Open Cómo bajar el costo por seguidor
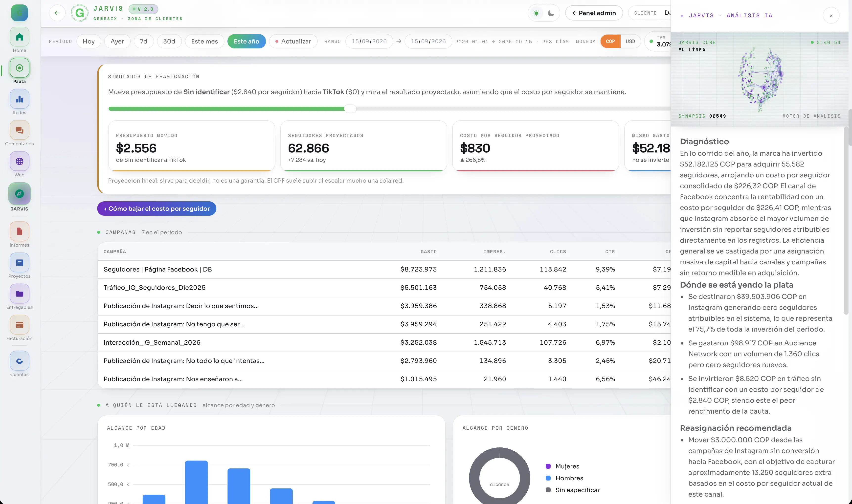Image resolution: width=852 pixels, height=504 pixels. tap(157, 209)
